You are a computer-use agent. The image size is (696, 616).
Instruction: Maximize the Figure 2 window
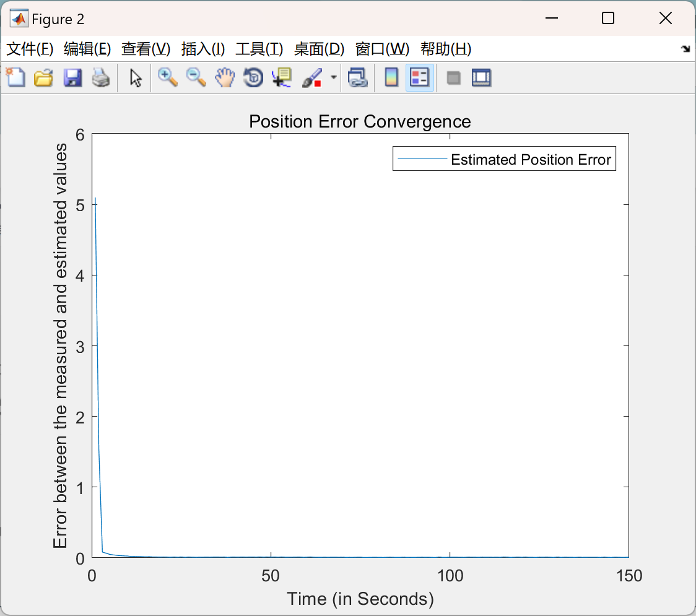pyautogui.click(x=608, y=18)
